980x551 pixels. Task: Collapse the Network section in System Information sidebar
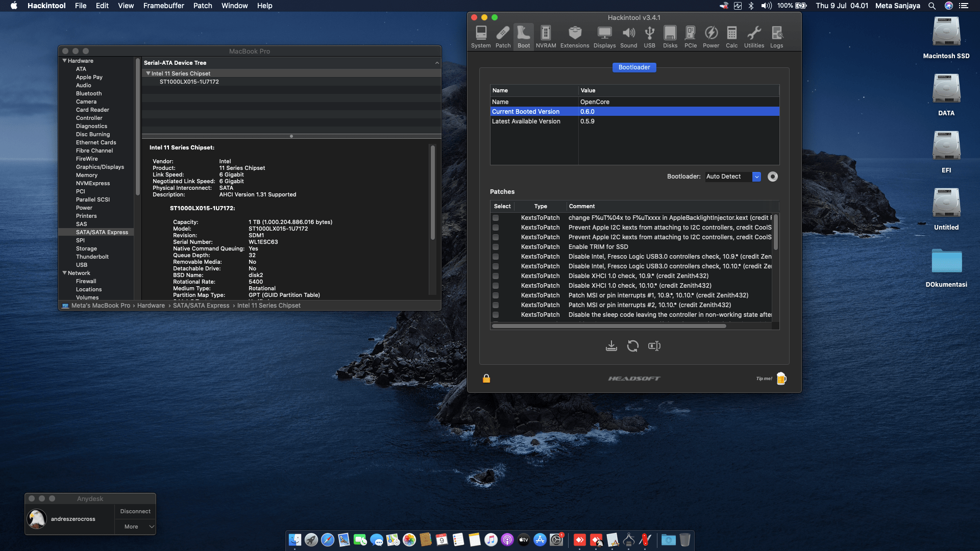coord(65,273)
